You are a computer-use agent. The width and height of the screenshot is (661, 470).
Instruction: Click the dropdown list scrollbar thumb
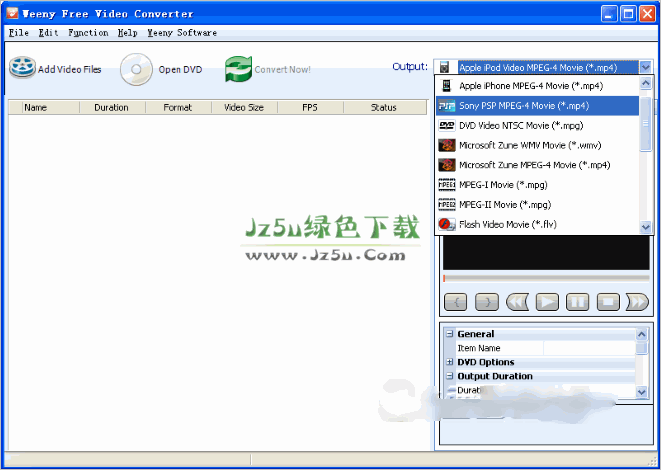pyautogui.click(x=645, y=124)
